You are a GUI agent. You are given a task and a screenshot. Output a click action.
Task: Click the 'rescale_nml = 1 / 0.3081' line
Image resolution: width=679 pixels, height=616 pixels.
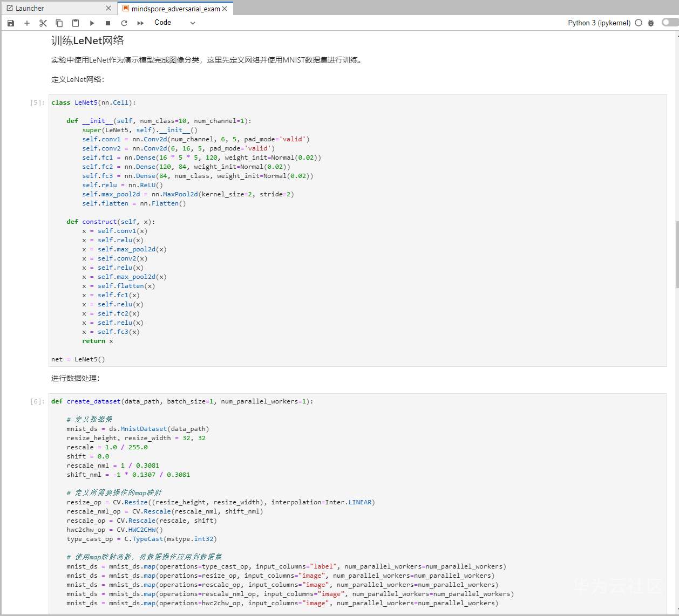tap(113, 466)
